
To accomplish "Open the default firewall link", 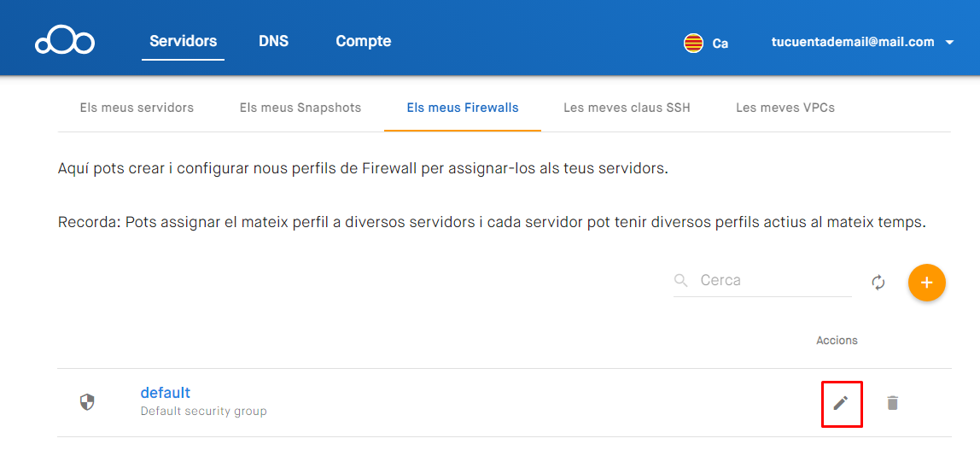I will [x=166, y=393].
